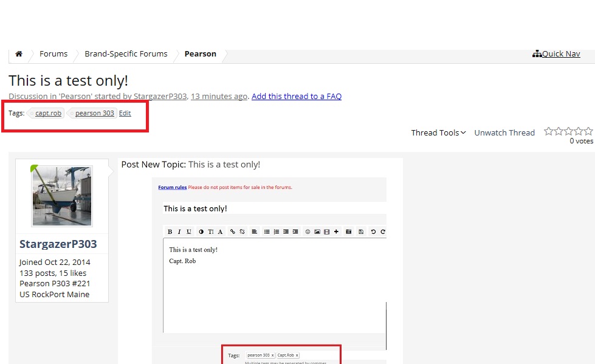Open the Quick Nav sitemap icon
The height and width of the screenshot is (364, 595).
pyautogui.click(x=537, y=54)
